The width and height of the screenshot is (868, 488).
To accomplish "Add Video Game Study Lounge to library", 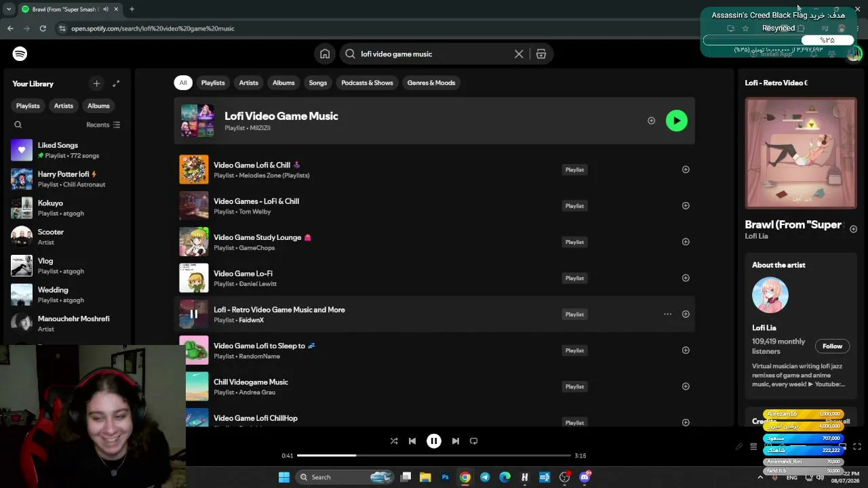I will point(686,242).
